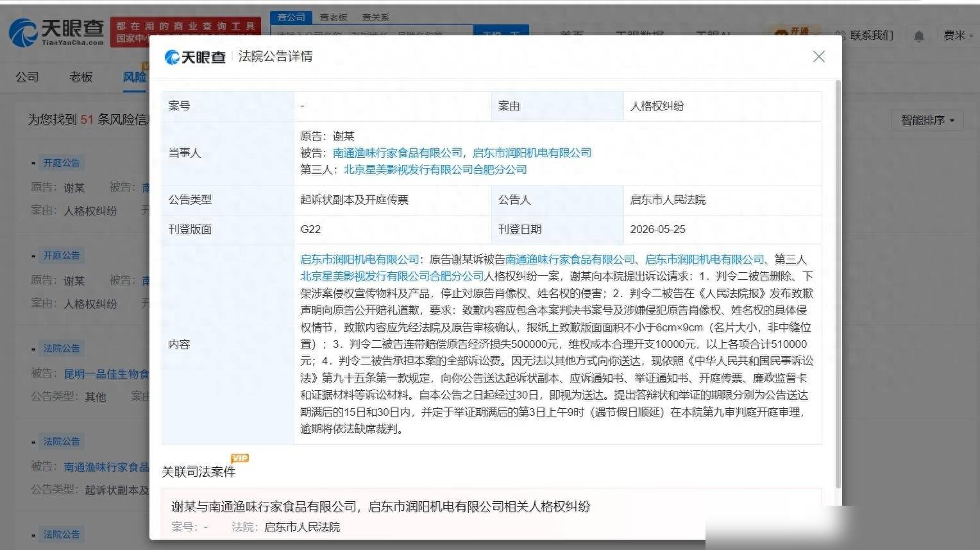Click the 法院公告详情 dialog title
This screenshot has width=980, height=550.
(275, 56)
